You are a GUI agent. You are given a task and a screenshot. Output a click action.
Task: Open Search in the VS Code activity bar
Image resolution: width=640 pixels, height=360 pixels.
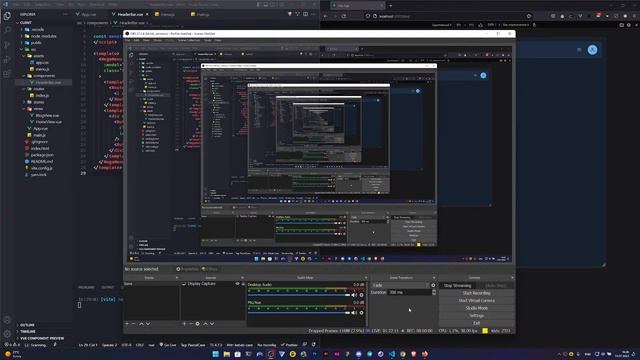7,30
